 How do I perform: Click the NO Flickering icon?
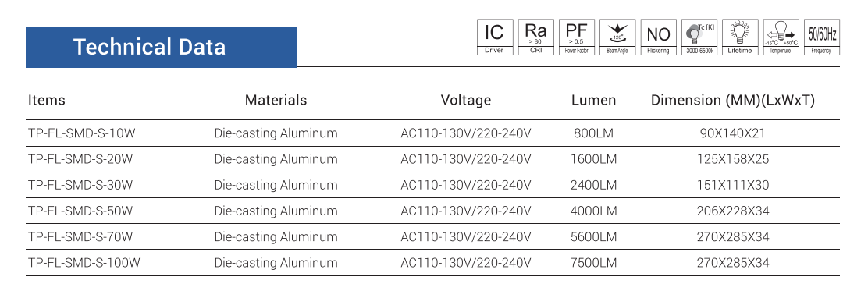click(658, 37)
